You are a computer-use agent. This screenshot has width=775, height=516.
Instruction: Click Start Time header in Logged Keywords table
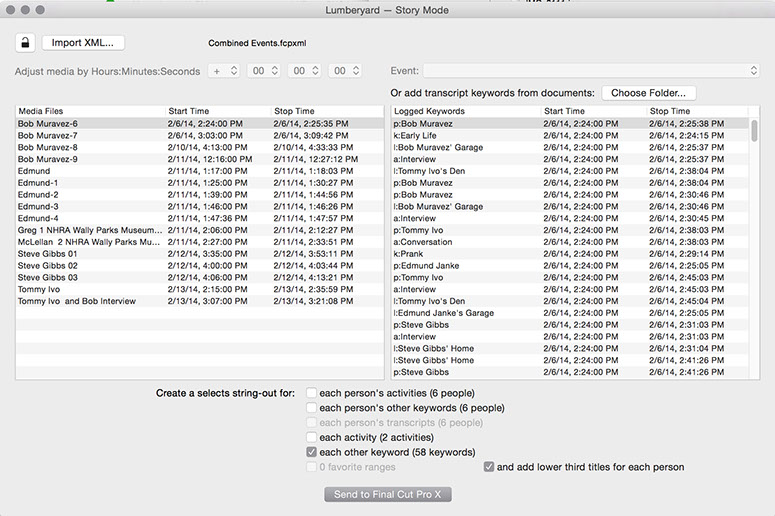pyautogui.click(x=594, y=111)
